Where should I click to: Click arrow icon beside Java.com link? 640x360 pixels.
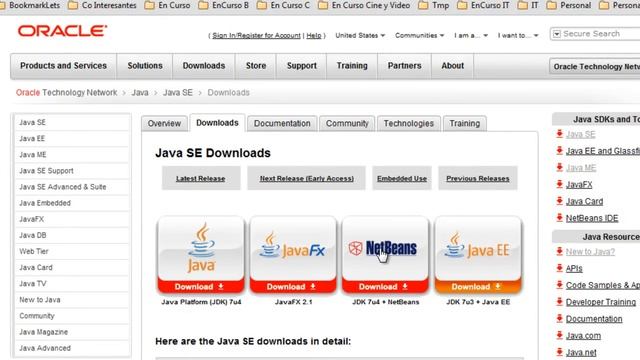(560, 335)
